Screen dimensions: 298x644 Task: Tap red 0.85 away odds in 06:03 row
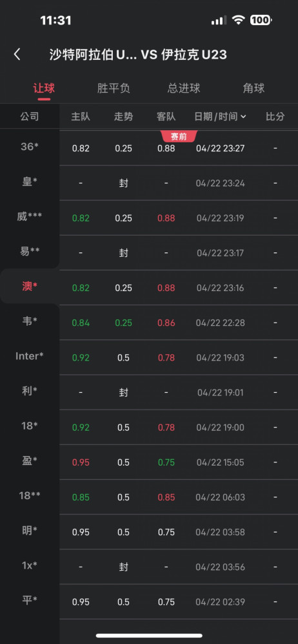tap(166, 497)
